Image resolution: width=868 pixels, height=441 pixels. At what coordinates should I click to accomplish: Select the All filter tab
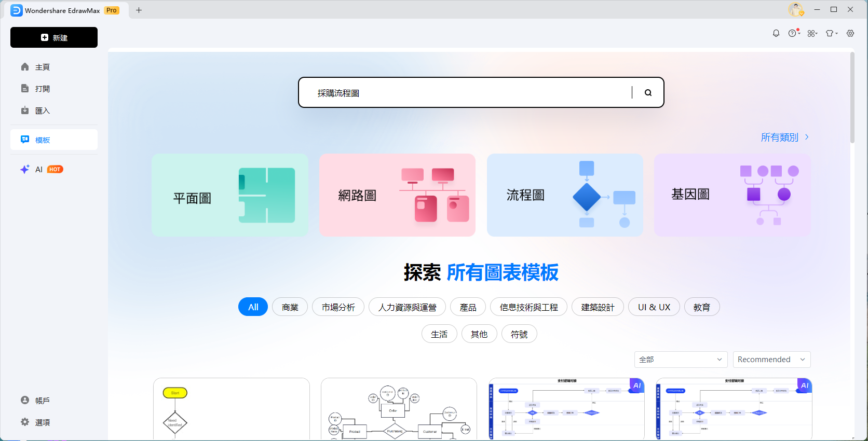click(x=253, y=307)
